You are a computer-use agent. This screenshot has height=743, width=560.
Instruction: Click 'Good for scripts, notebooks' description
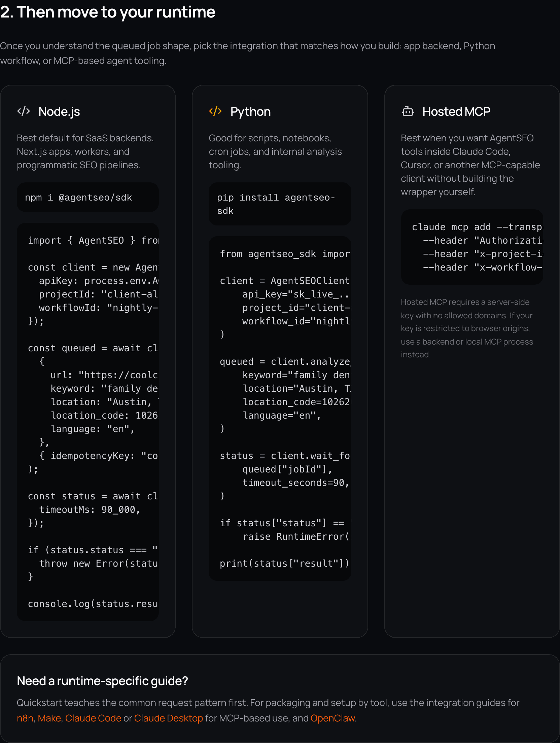275,151
